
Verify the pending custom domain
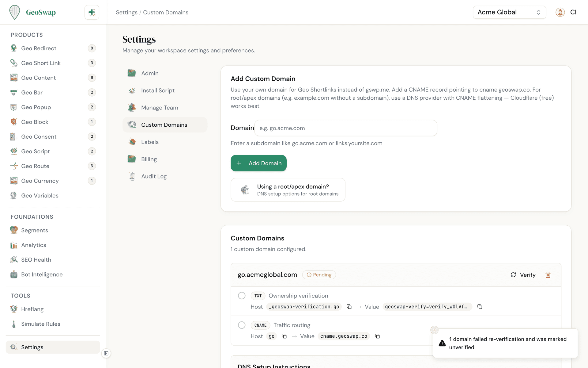click(x=523, y=275)
